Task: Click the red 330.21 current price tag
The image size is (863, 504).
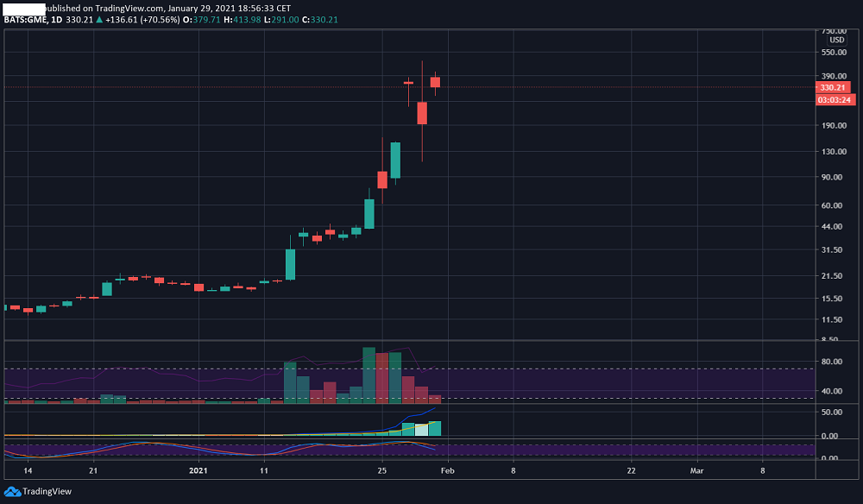Action: 833,87
